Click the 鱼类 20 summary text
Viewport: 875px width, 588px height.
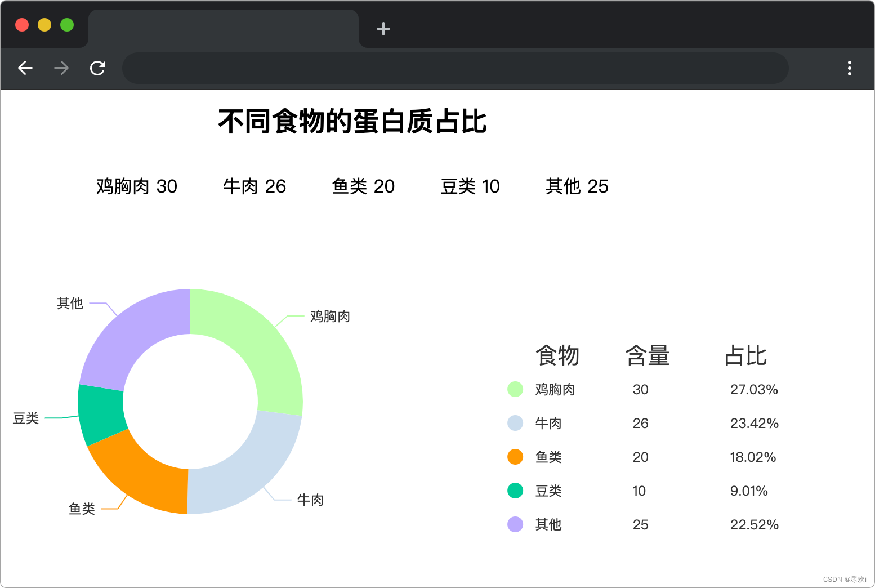pos(363,186)
